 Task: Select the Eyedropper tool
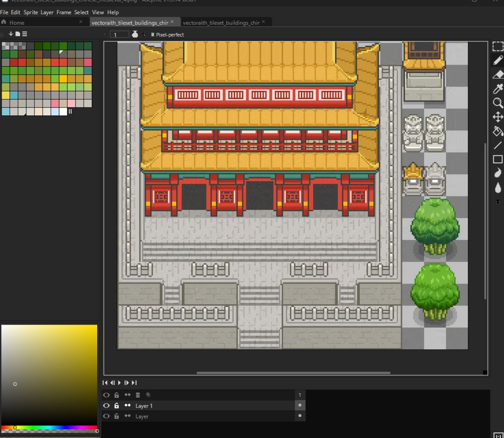point(497,88)
